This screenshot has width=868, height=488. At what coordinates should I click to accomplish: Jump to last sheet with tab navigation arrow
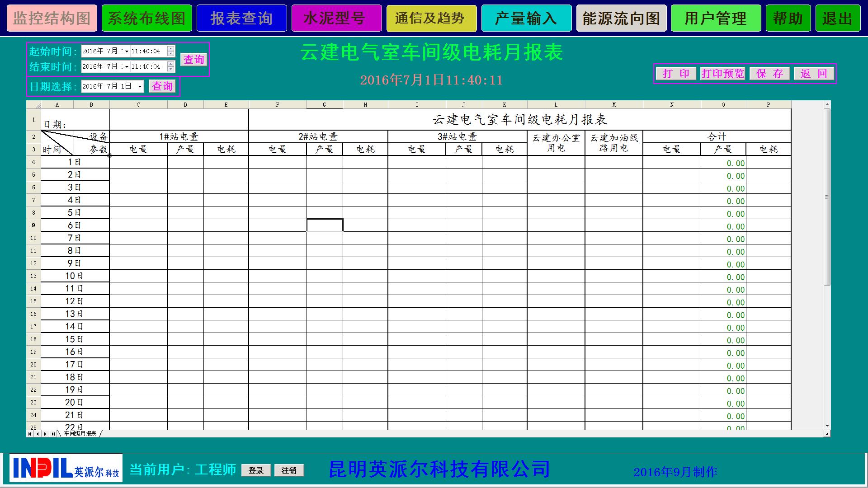click(x=53, y=434)
